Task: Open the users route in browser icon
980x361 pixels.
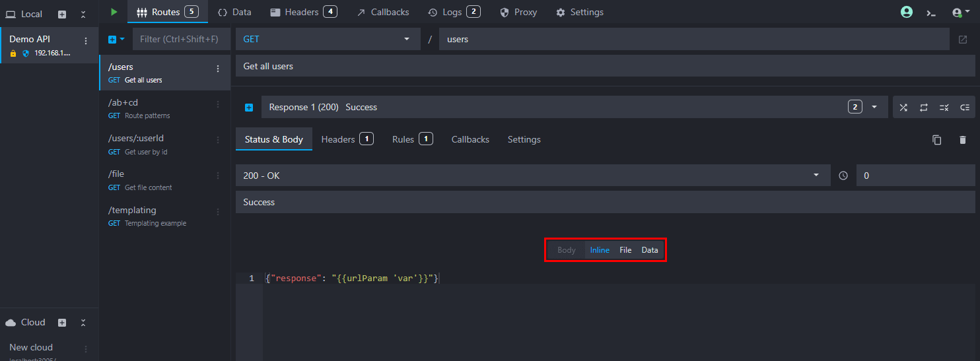Action: coord(963,40)
